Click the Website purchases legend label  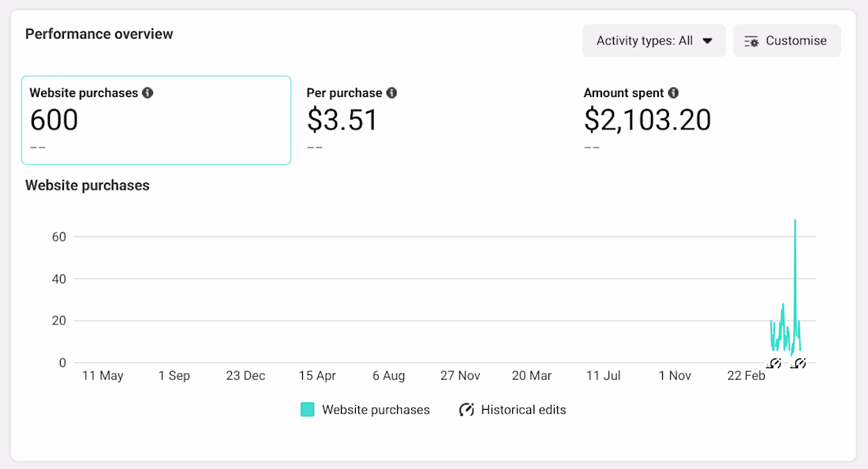click(x=376, y=410)
